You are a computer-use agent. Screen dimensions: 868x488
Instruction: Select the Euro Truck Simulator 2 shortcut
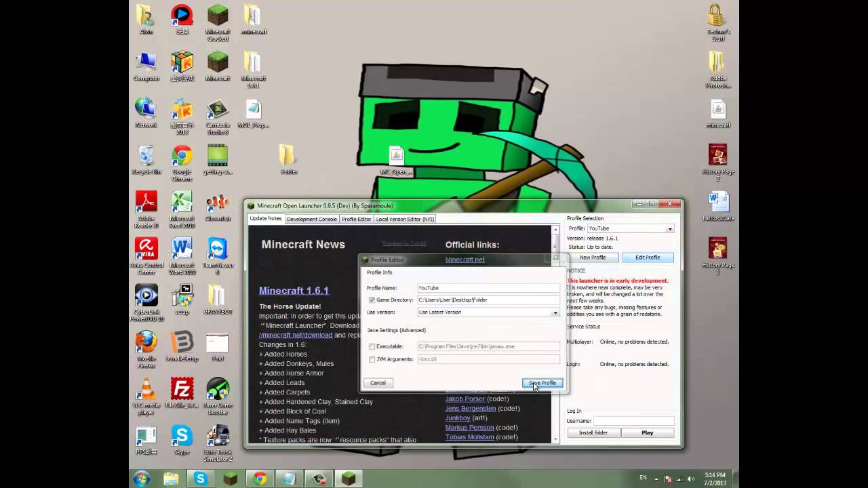(218, 443)
